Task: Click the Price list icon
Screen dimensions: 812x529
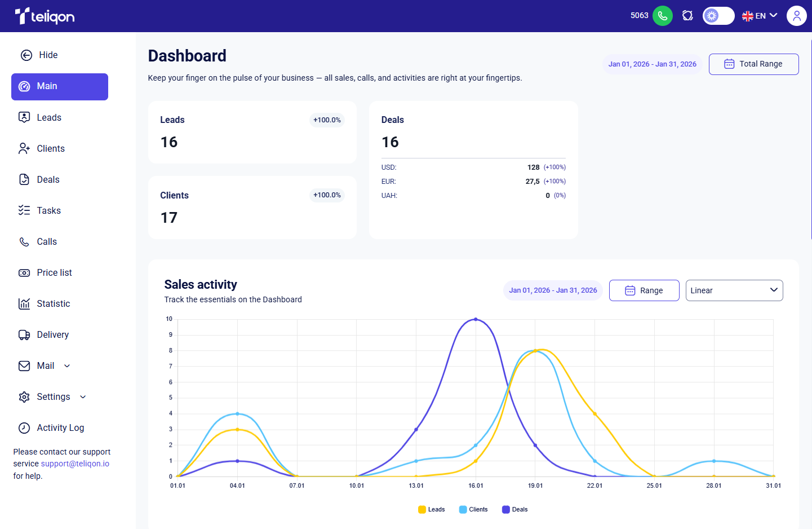Action: point(24,273)
